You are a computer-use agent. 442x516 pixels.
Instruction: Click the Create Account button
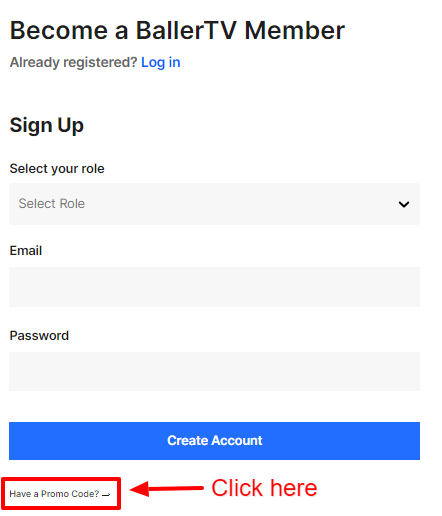pyautogui.click(x=214, y=441)
